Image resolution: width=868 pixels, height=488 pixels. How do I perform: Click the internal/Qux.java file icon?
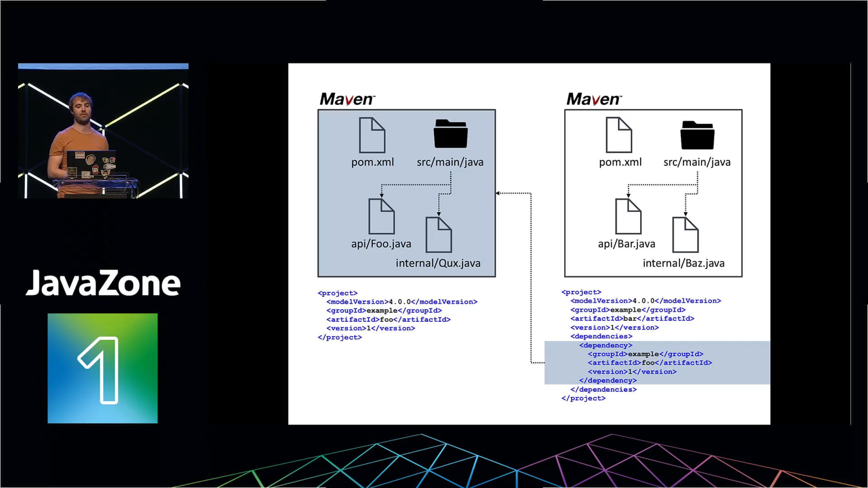point(439,235)
